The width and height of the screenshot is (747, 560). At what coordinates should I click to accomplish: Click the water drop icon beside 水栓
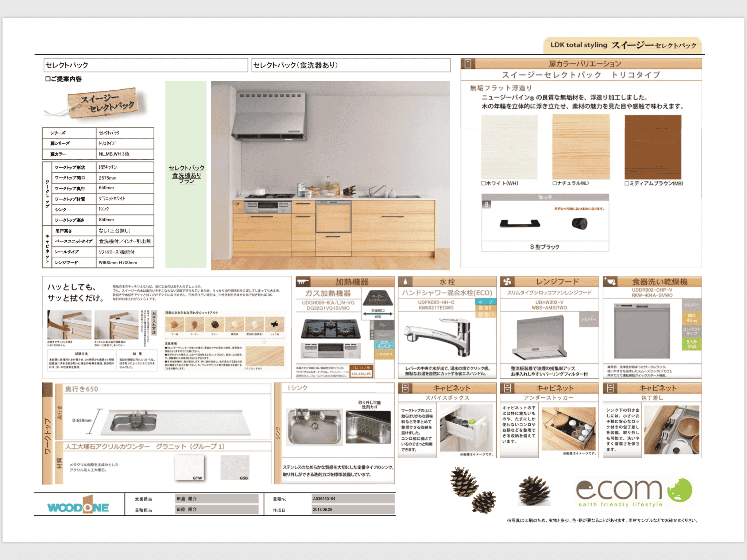point(405,282)
